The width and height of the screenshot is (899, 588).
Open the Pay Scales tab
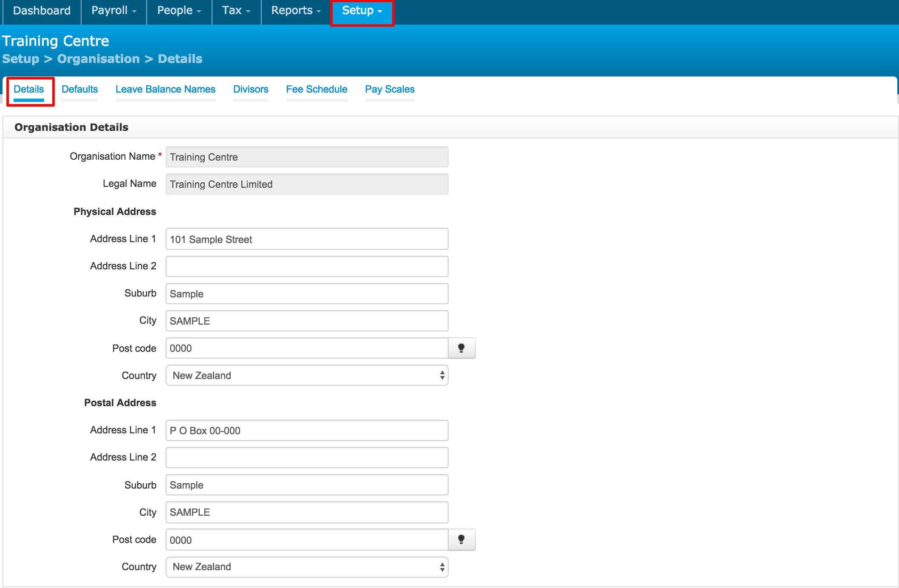(390, 89)
